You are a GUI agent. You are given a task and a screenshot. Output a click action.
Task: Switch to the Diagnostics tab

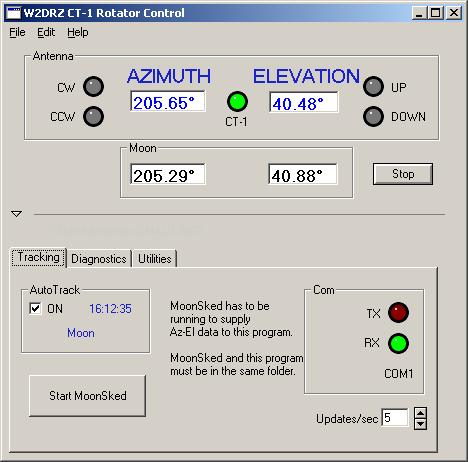point(99,259)
